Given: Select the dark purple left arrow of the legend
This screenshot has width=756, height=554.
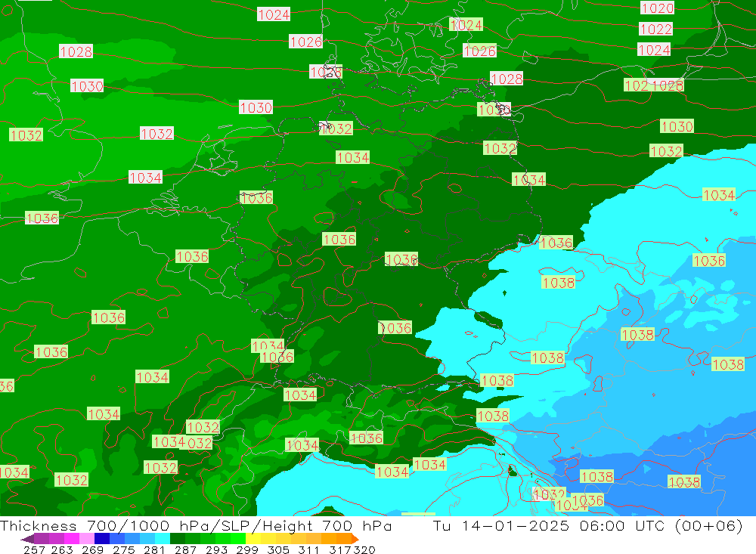Looking at the screenshot, I should [x=27, y=539].
